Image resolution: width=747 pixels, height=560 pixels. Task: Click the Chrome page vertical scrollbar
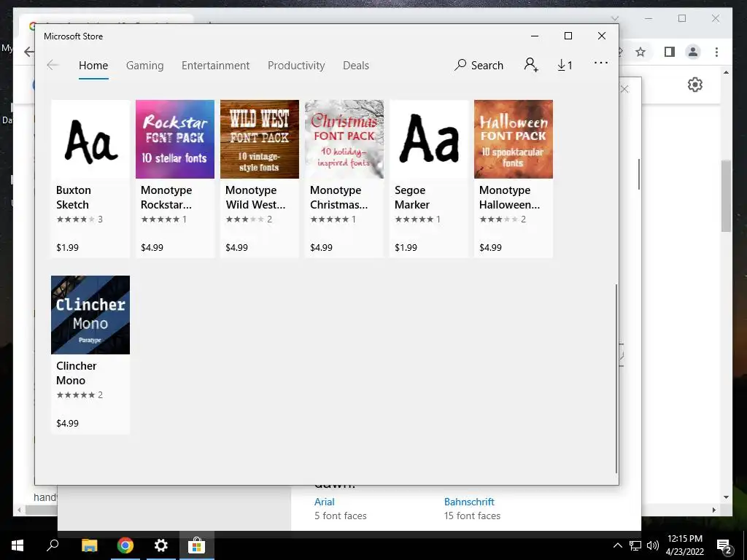[726, 195]
